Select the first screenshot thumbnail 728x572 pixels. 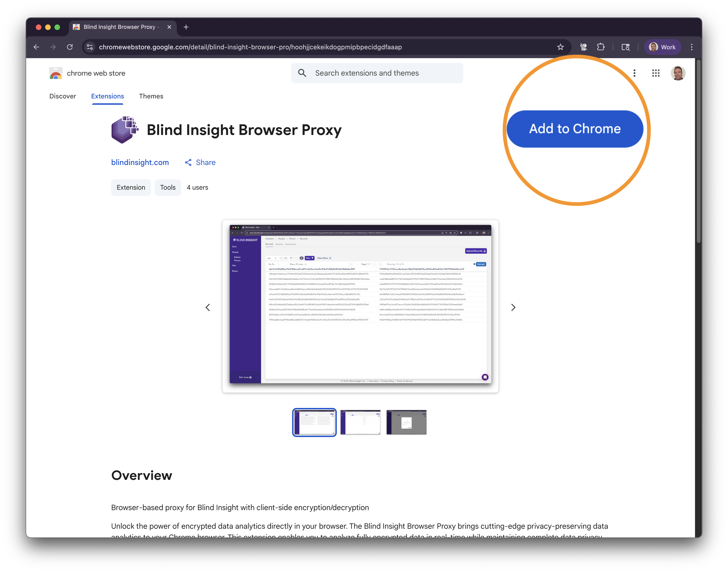[x=314, y=422]
